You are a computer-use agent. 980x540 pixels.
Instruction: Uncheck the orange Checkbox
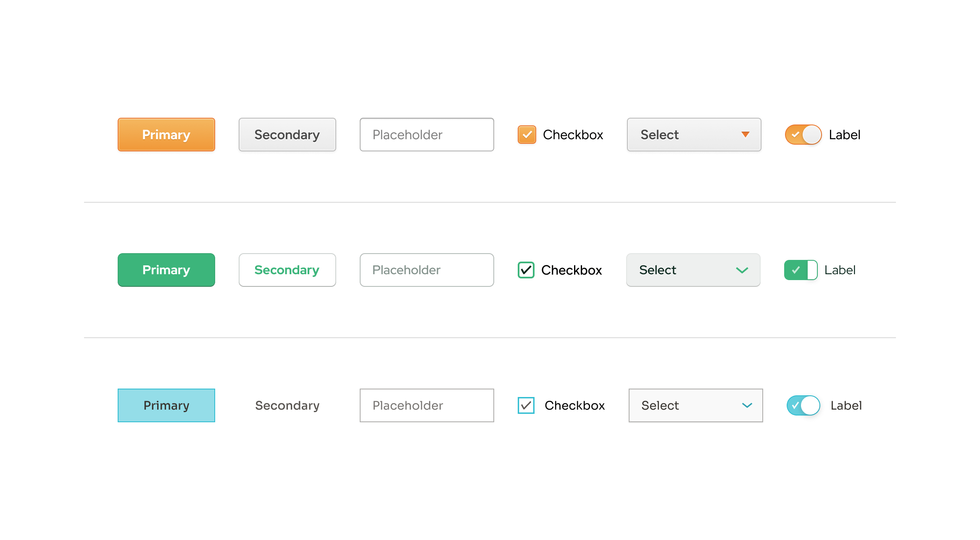(527, 135)
